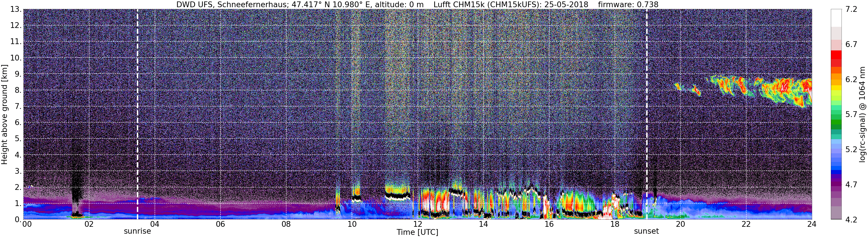Click the 'sunrise' label below the axis
Screen dimensions: 868x238
tap(137, 231)
